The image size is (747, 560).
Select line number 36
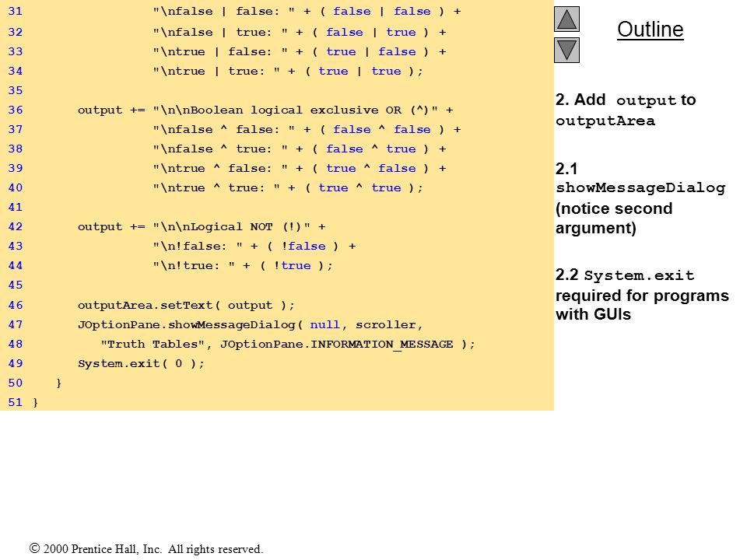tap(16, 110)
